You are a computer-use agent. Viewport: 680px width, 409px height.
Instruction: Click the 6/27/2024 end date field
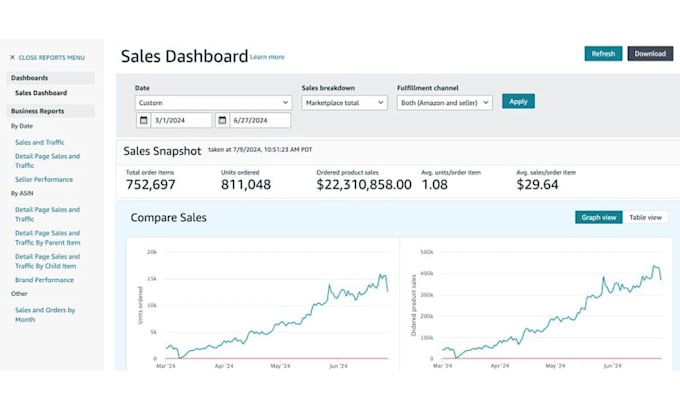260,120
